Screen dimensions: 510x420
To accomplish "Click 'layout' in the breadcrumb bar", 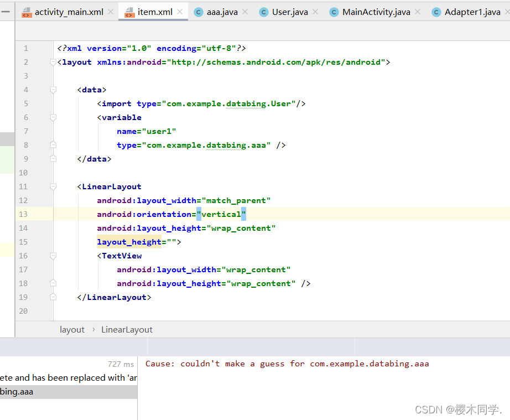I will point(72,329).
